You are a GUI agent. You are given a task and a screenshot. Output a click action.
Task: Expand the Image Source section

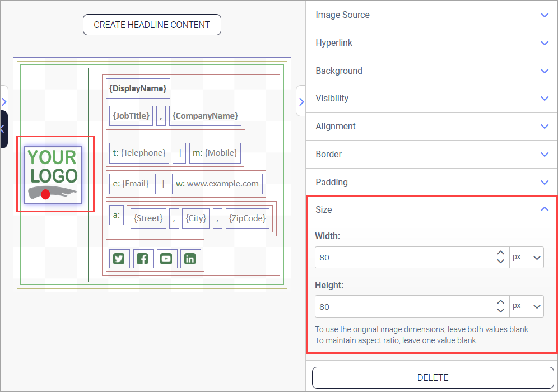tap(431, 15)
